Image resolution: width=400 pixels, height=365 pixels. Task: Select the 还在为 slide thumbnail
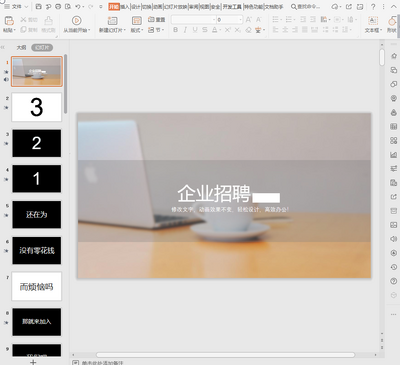(37, 215)
